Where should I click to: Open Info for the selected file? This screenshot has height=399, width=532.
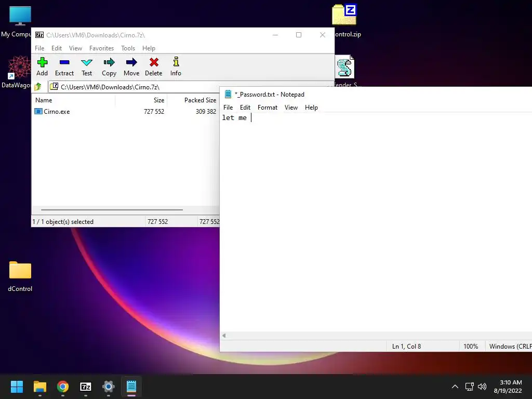click(x=176, y=66)
